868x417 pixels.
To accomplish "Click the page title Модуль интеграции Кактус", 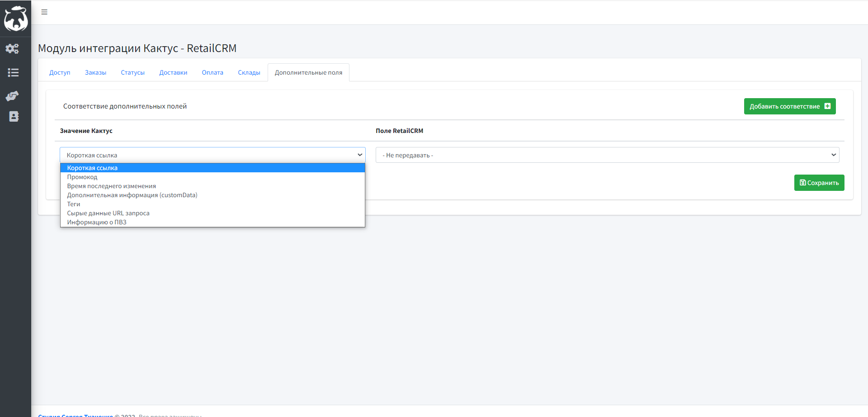I will pos(137,48).
